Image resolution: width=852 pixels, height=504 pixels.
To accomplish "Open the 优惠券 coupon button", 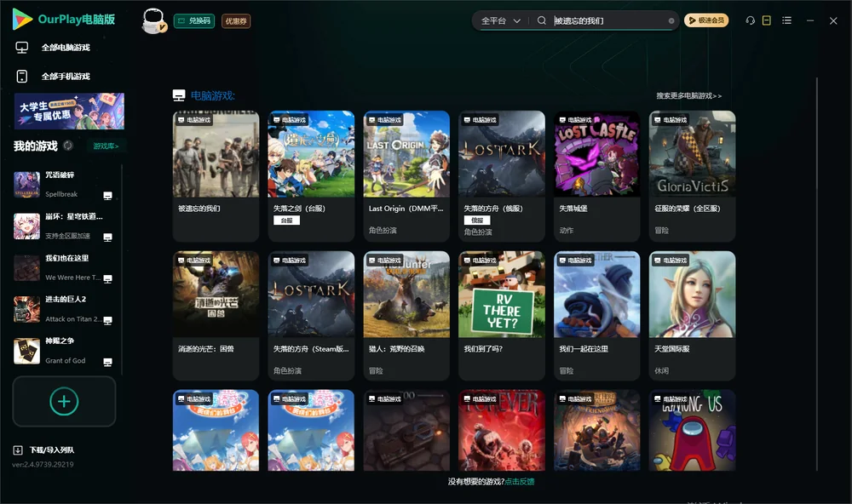I will pos(236,20).
